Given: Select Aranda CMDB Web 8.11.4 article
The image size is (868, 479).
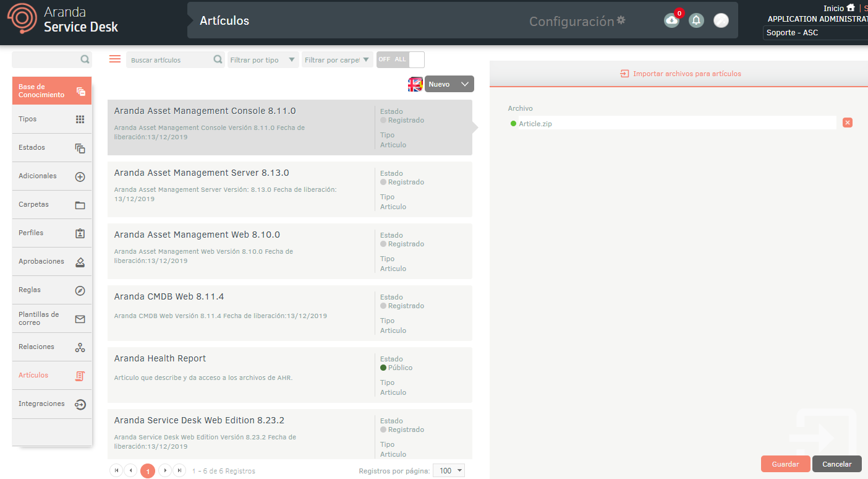Looking at the screenshot, I should click(290, 313).
